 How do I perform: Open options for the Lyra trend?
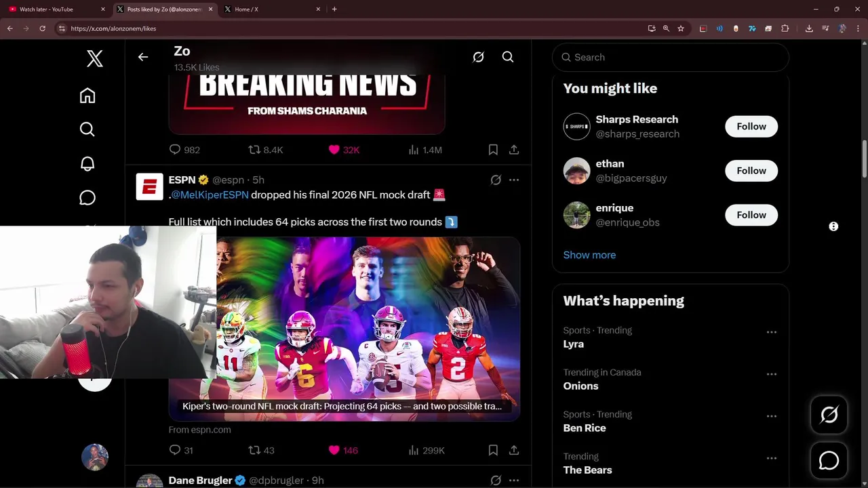(x=771, y=332)
